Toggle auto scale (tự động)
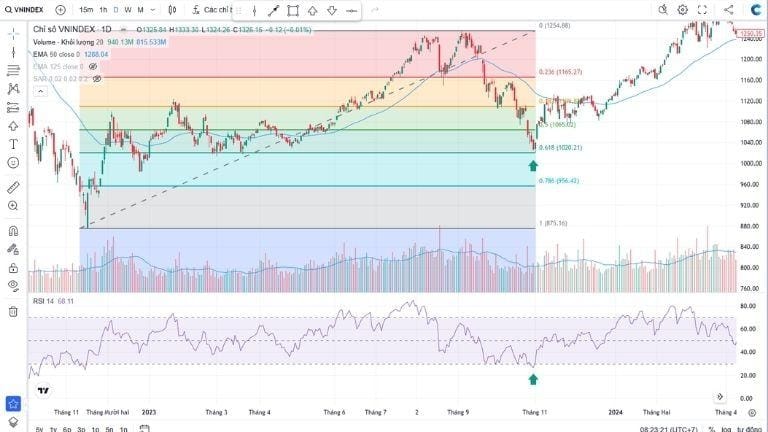The image size is (768, 432). point(749,429)
